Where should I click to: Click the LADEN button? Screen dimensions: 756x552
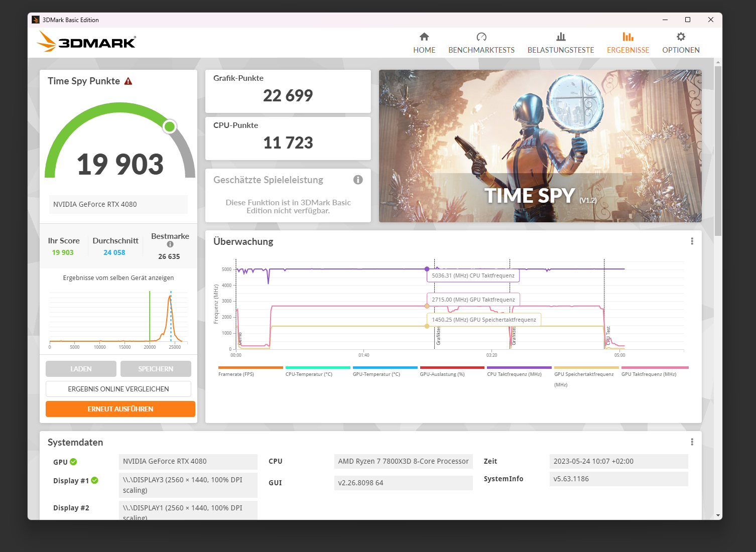pos(81,369)
